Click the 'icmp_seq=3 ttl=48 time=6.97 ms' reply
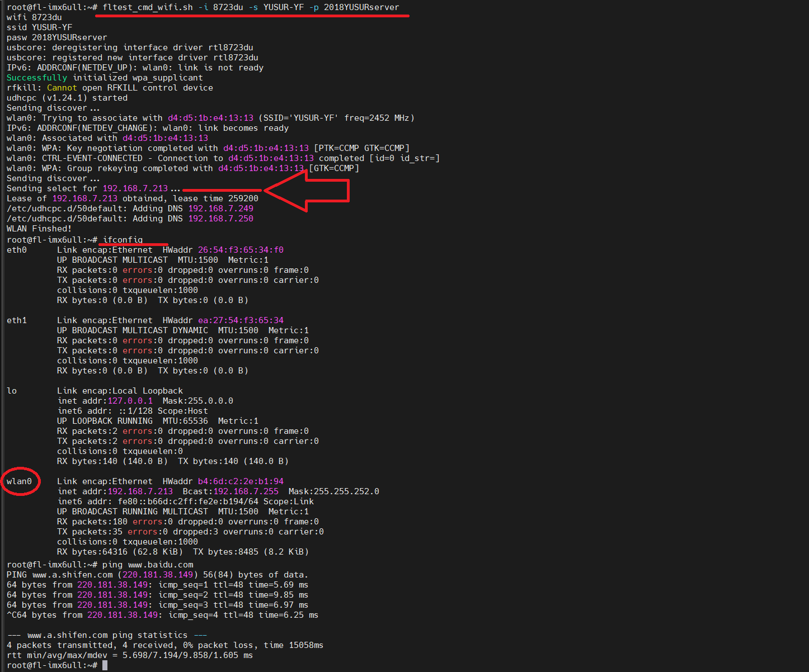This screenshot has height=672, width=809. (x=233, y=605)
